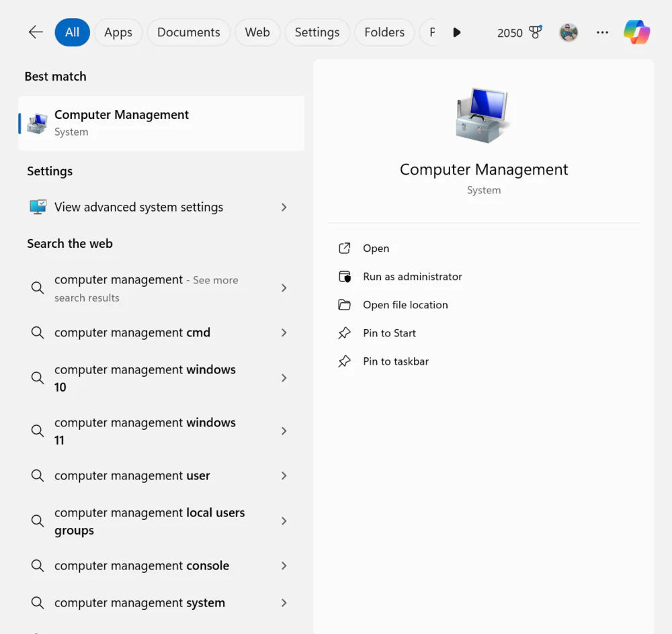Screen dimensions: 672x634
Task: Open the Computer Management best match result
Action: [x=161, y=124]
